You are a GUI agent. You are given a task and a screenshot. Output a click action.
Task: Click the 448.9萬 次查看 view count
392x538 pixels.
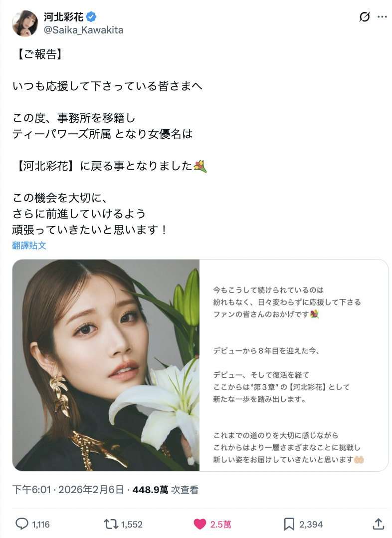pos(165,490)
